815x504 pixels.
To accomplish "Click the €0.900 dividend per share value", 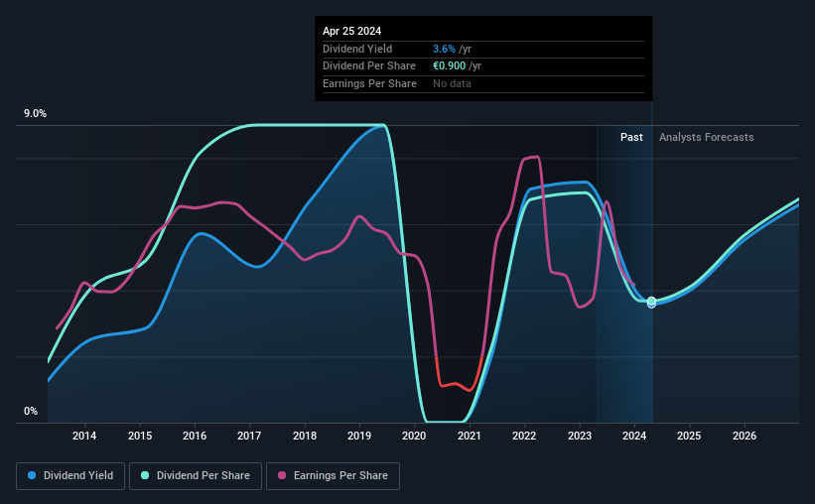I will [449, 66].
